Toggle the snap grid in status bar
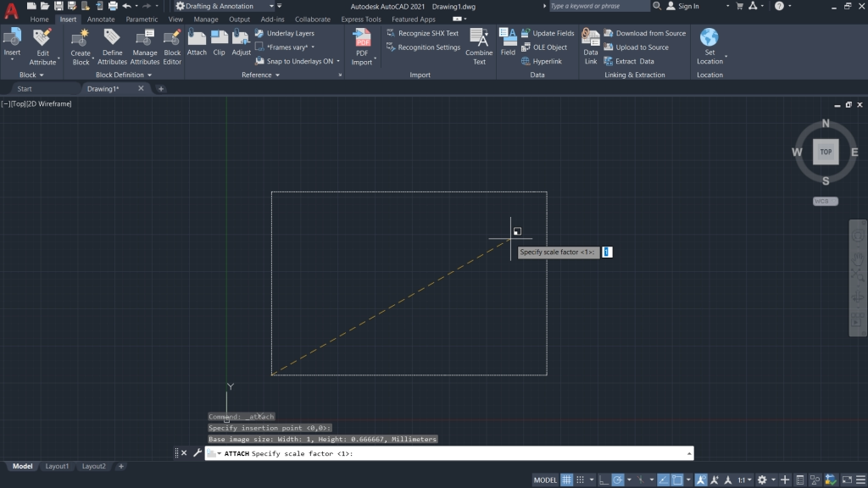 tap(581, 479)
